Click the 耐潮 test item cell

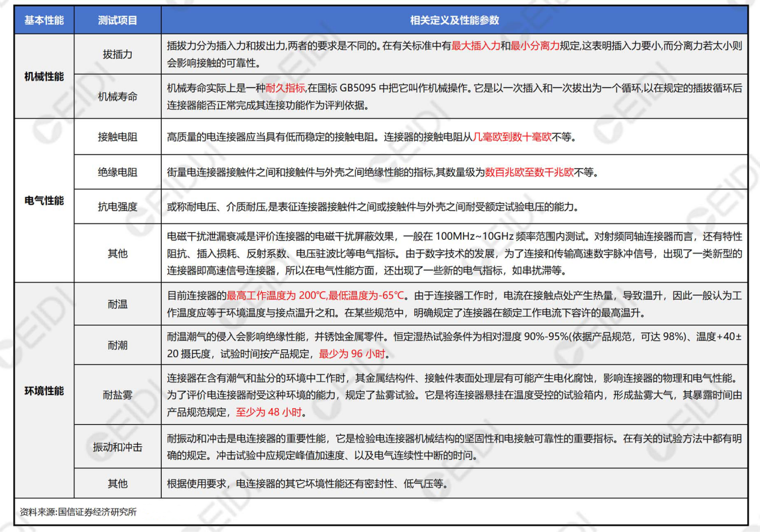tap(117, 345)
